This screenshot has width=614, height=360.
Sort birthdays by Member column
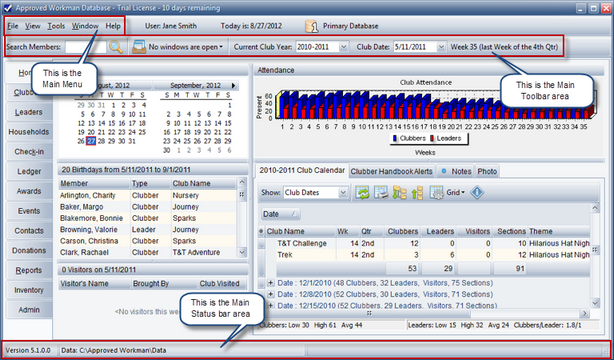point(94,183)
